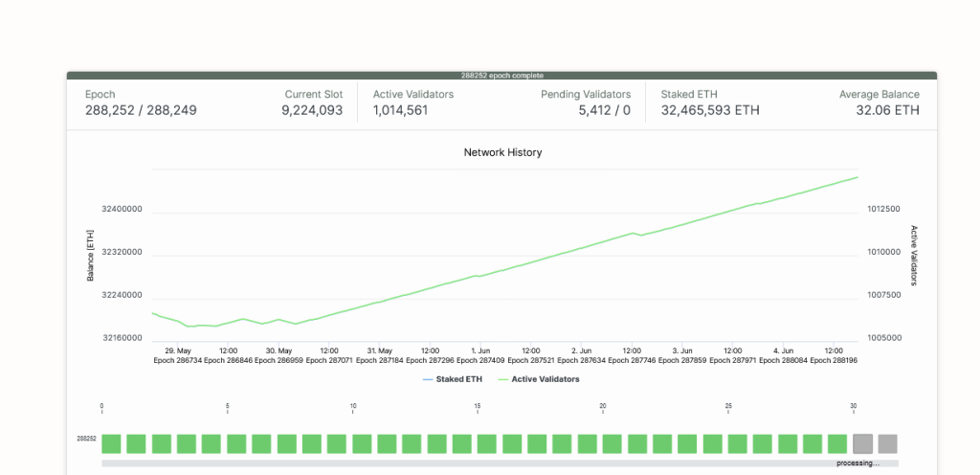Select the green slot block under tick 5
Image resolution: width=980 pixels, height=475 pixels.
236,443
